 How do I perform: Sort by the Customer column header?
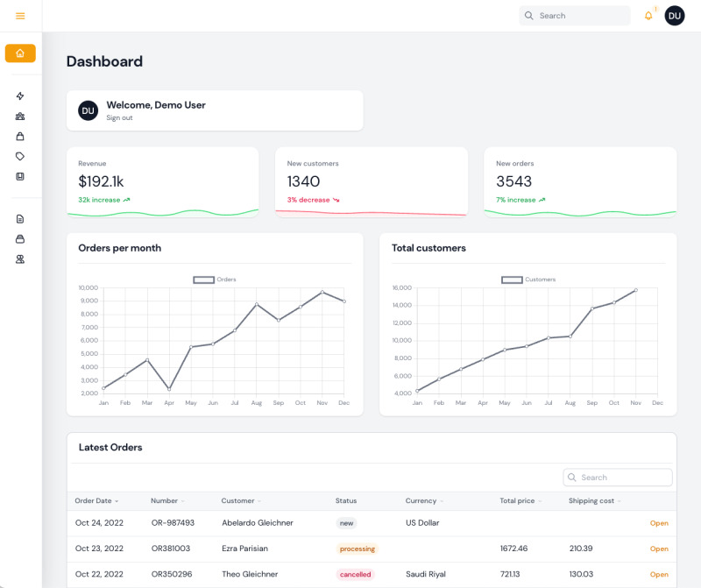(240, 501)
